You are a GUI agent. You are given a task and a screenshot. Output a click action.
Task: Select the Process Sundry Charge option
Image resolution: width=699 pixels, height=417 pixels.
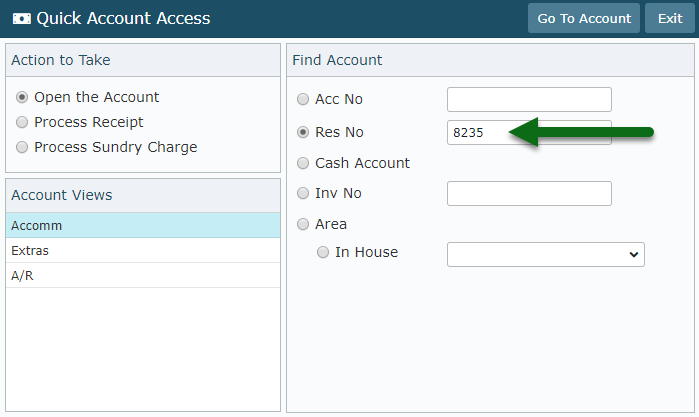click(22, 147)
